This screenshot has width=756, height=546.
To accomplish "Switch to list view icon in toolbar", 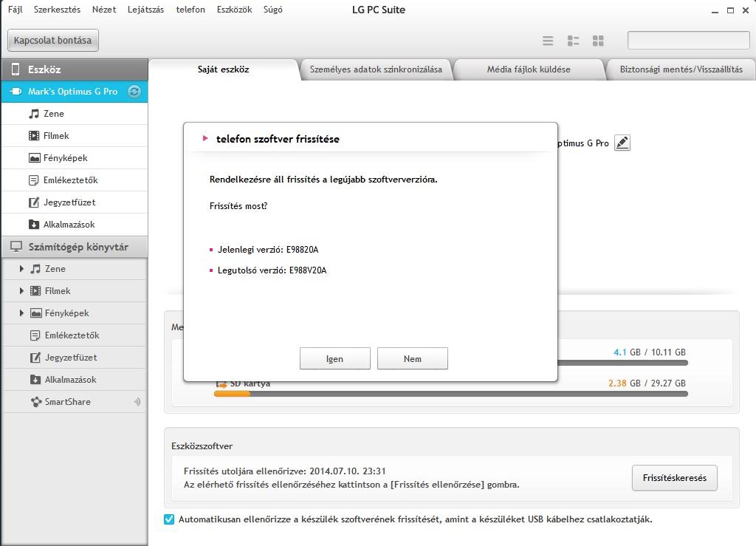I will tap(548, 41).
